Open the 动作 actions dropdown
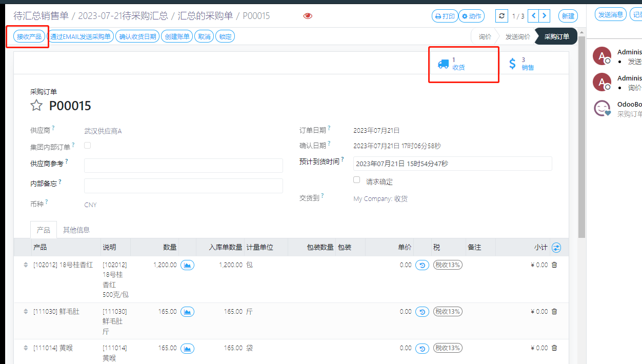The height and width of the screenshot is (364, 642). click(471, 16)
